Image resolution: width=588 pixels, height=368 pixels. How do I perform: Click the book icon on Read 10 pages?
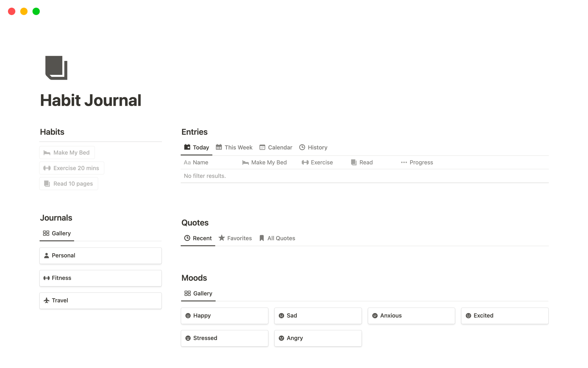tap(47, 184)
